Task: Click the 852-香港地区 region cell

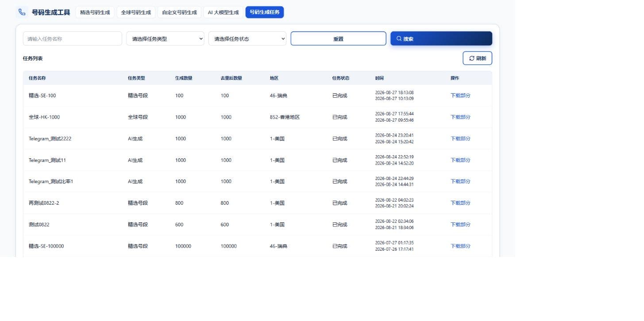Action: (x=285, y=117)
